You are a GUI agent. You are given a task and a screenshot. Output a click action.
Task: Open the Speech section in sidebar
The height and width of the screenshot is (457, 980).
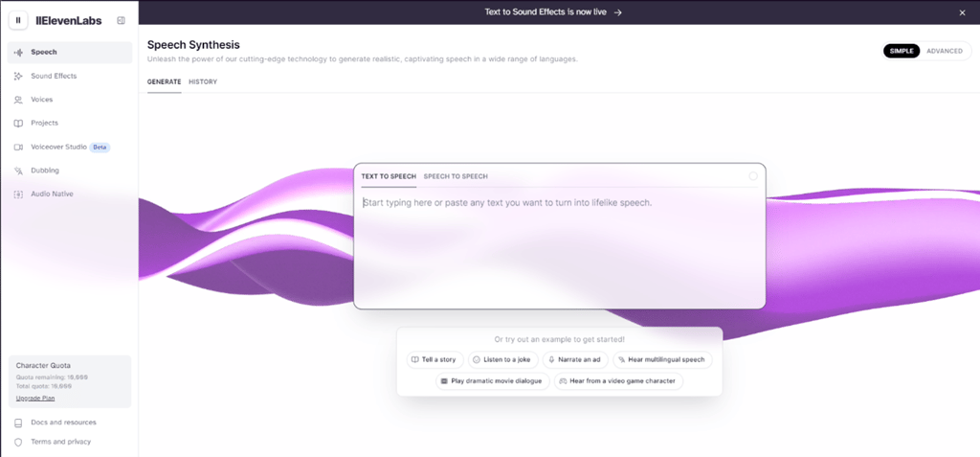70,53
